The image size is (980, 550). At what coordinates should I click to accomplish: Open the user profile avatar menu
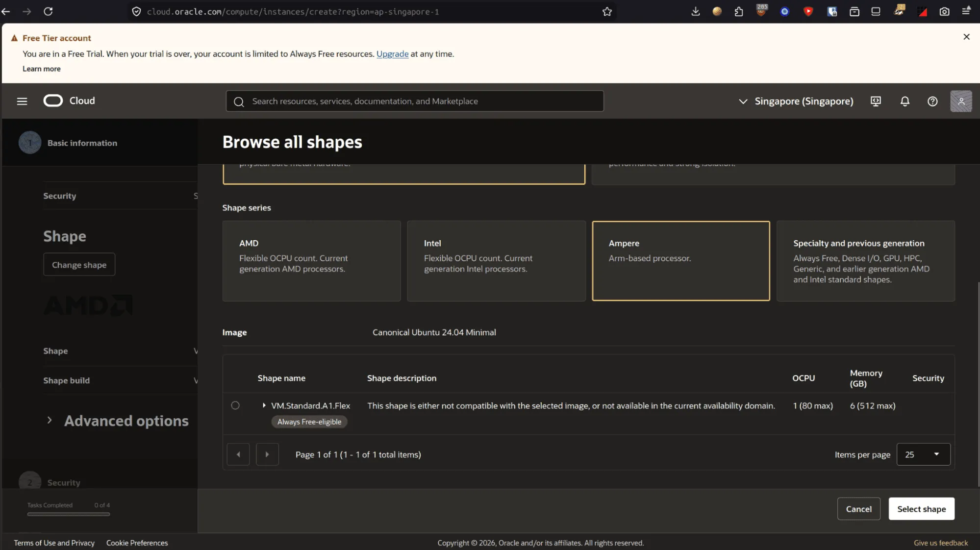tap(961, 101)
